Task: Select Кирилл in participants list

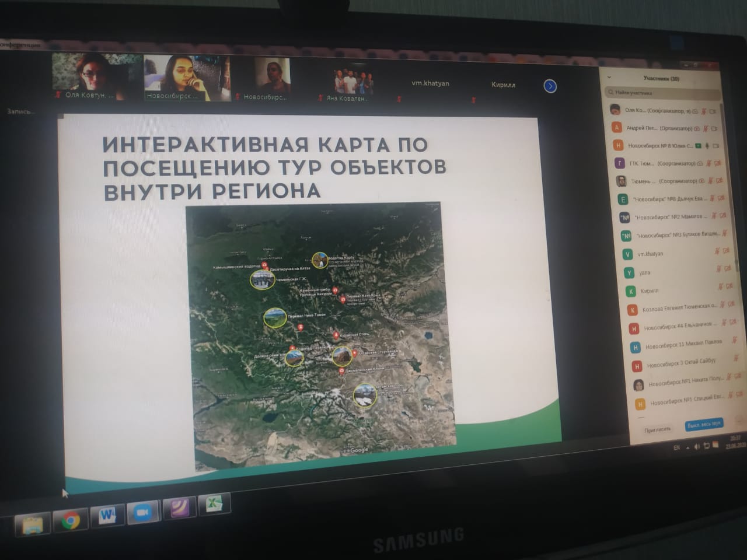Action: 679,290
